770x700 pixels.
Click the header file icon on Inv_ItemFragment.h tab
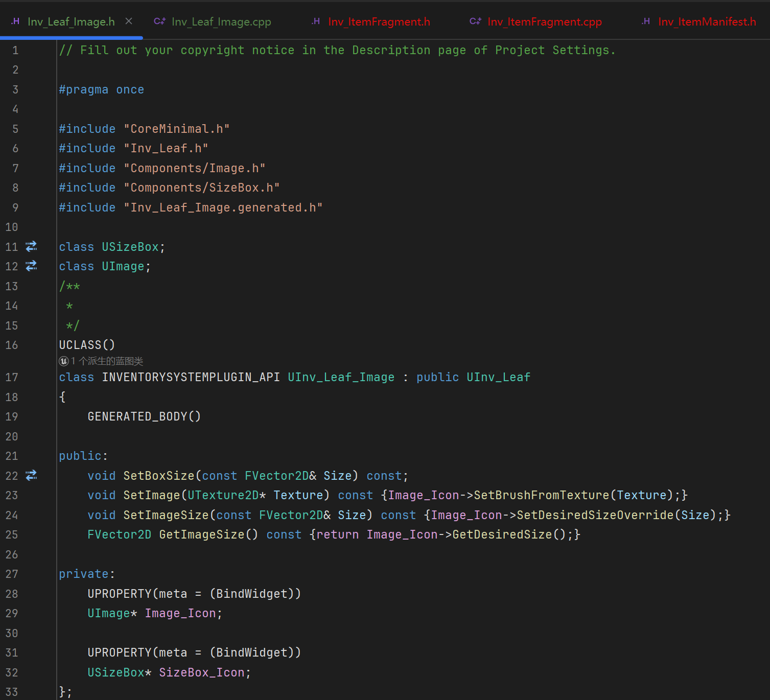point(316,21)
